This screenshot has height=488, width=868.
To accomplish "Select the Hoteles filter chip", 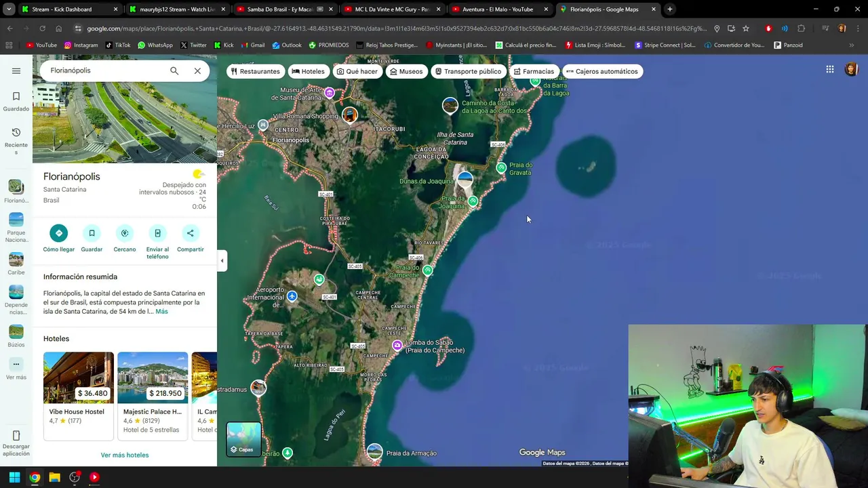I will click(308, 71).
